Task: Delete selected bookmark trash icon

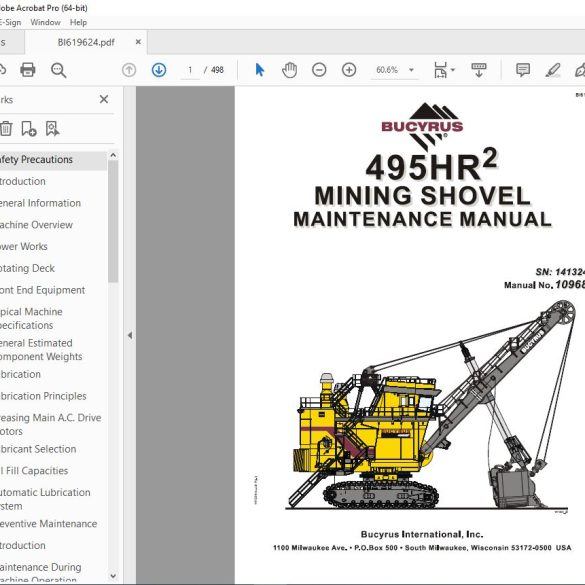Action: 6,129
